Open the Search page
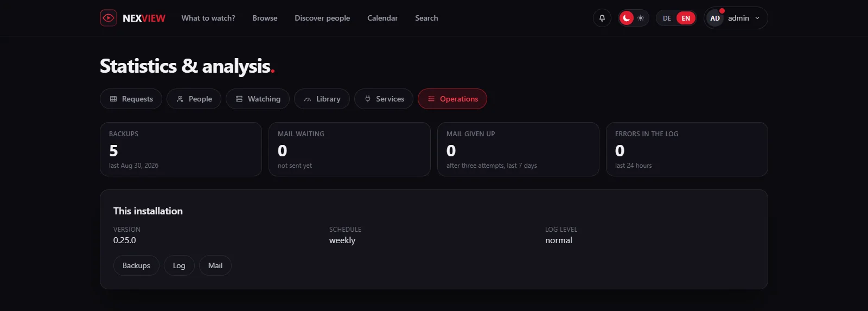 pyautogui.click(x=426, y=18)
